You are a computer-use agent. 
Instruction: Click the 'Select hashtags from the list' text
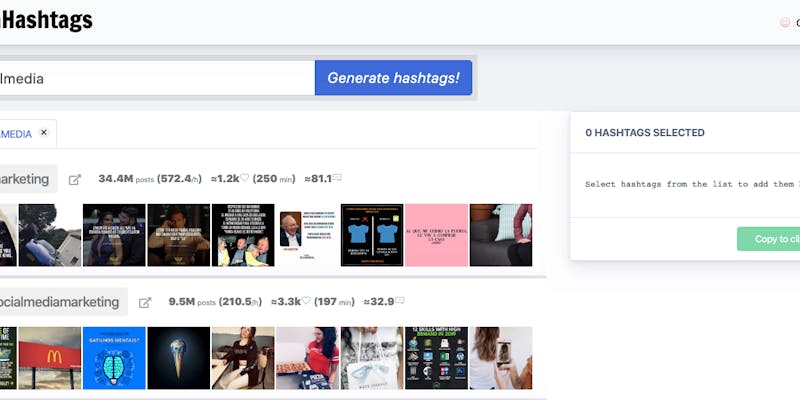point(692,184)
